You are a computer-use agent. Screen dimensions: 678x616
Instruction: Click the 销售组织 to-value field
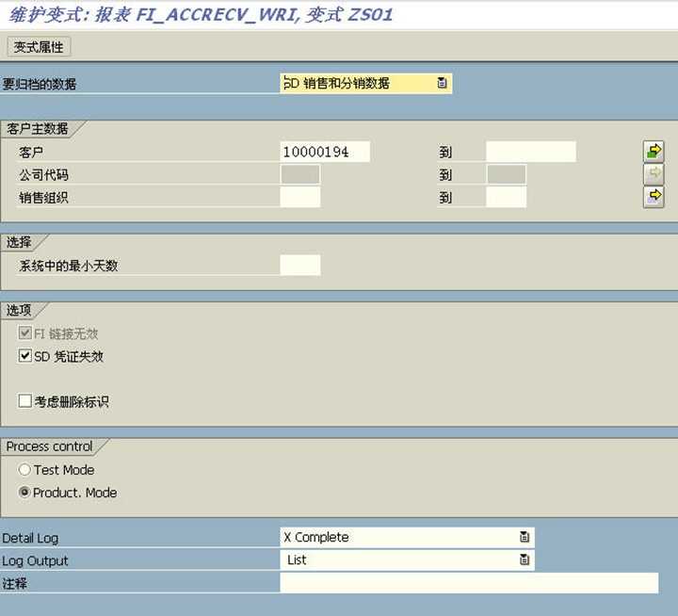pyautogui.click(x=507, y=197)
